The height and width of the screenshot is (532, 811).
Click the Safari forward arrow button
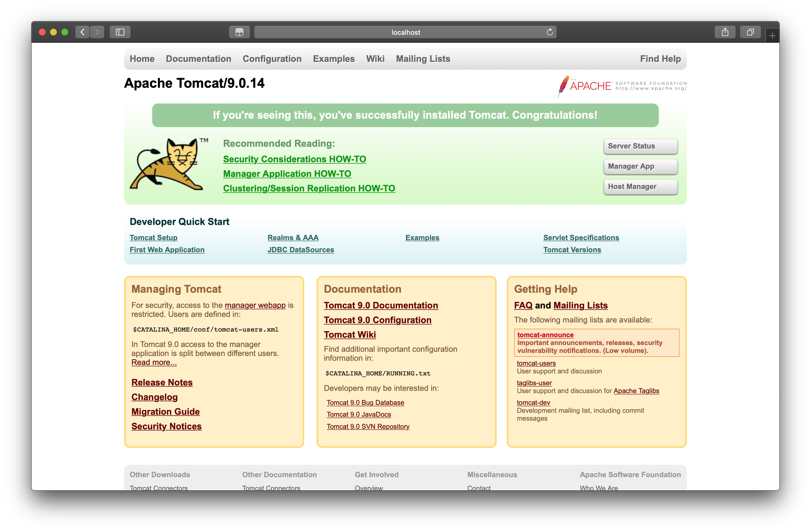97,32
